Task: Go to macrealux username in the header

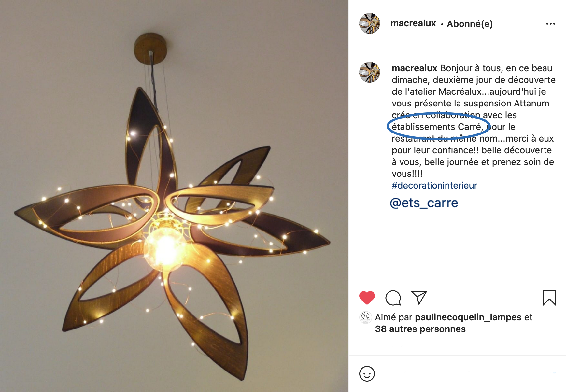Action: pos(413,23)
